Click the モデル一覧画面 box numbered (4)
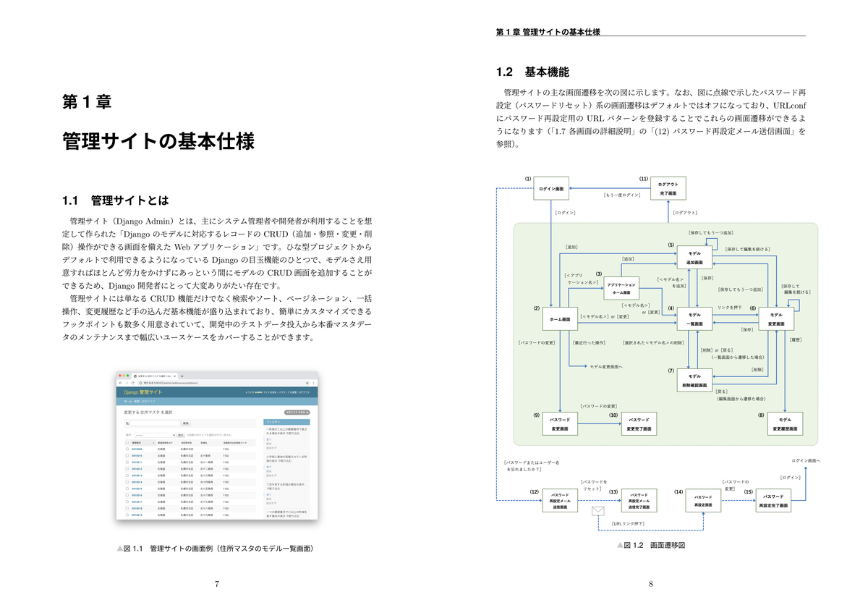The image size is (868, 613). point(694,319)
